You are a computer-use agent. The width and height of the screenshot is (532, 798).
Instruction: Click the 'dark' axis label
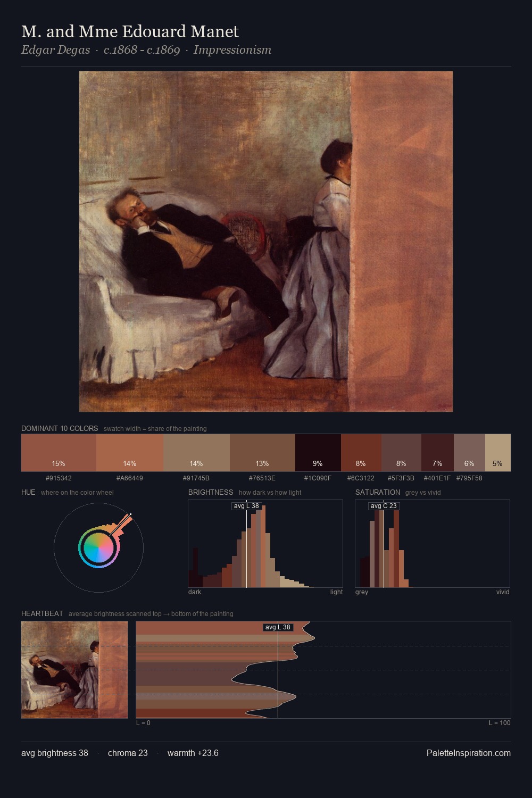pyautogui.click(x=195, y=592)
